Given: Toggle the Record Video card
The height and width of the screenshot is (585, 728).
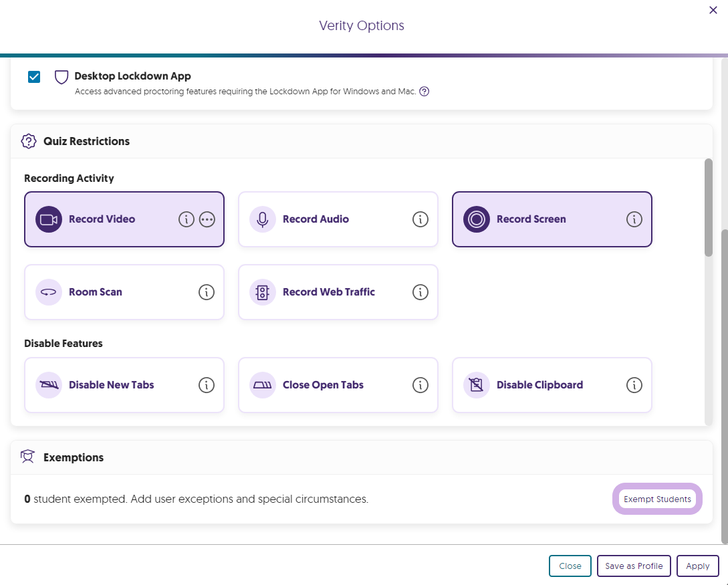Looking at the screenshot, I should [x=124, y=219].
